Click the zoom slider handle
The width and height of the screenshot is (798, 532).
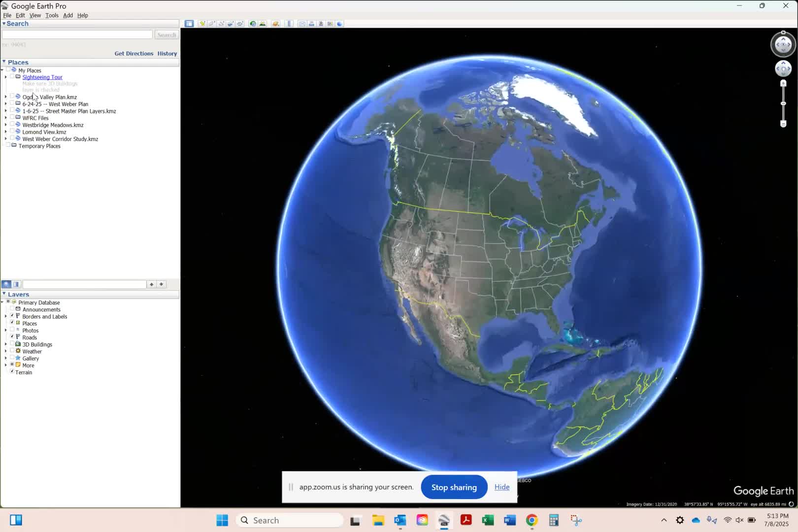[x=783, y=103]
